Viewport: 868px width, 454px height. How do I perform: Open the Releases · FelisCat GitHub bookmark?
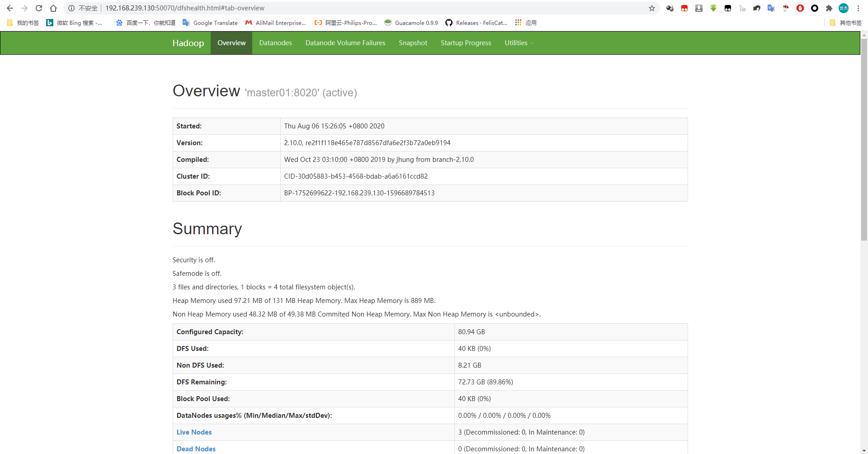(476, 23)
